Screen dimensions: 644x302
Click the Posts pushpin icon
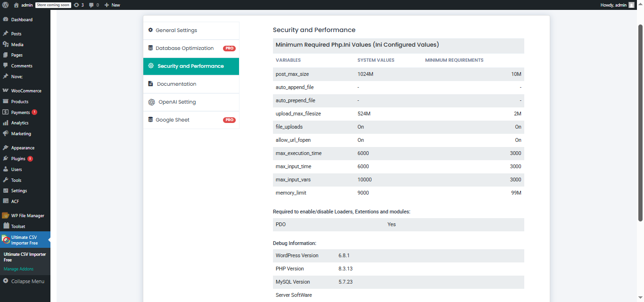7,33
